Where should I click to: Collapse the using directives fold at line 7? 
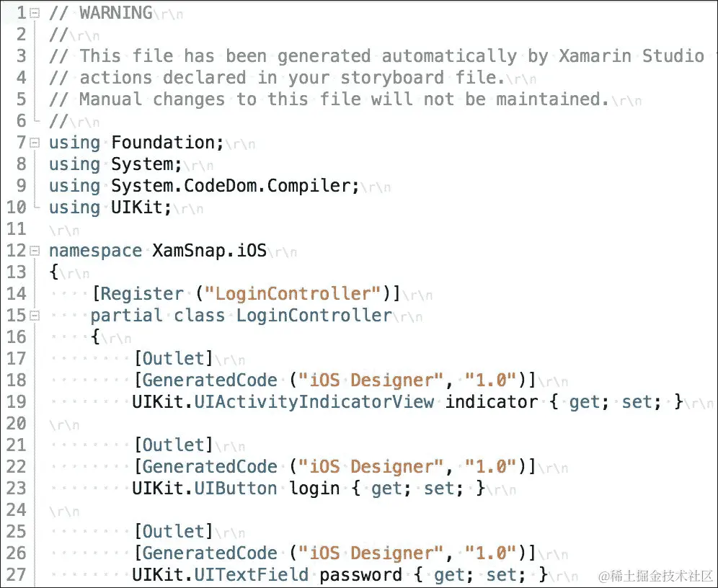click(x=35, y=143)
